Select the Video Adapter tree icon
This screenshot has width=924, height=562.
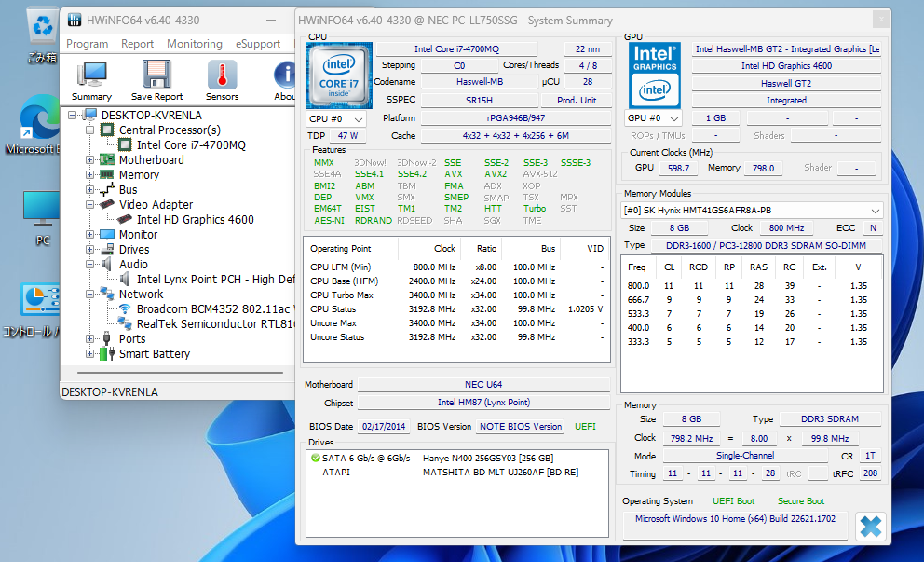coord(107,204)
